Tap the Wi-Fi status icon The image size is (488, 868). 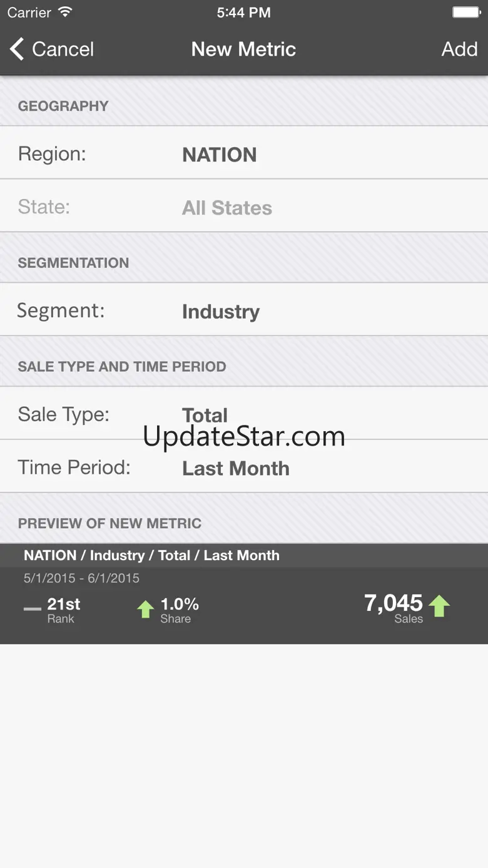point(64,12)
